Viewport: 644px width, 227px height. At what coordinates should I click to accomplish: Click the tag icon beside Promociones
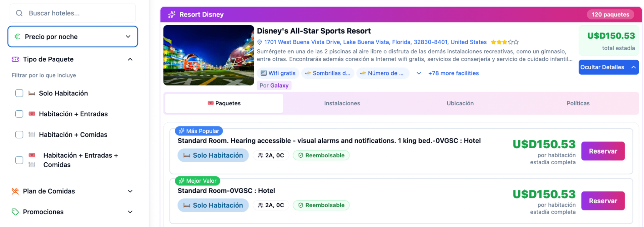coord(15,212)
